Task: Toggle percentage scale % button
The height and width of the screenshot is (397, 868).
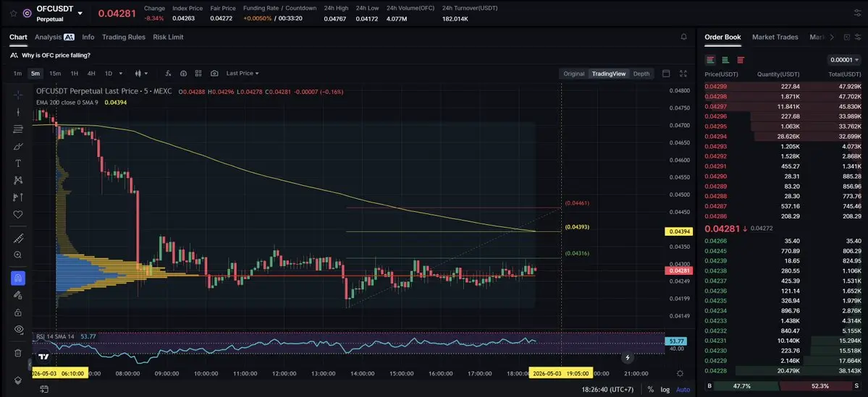Action: point(650,390)
